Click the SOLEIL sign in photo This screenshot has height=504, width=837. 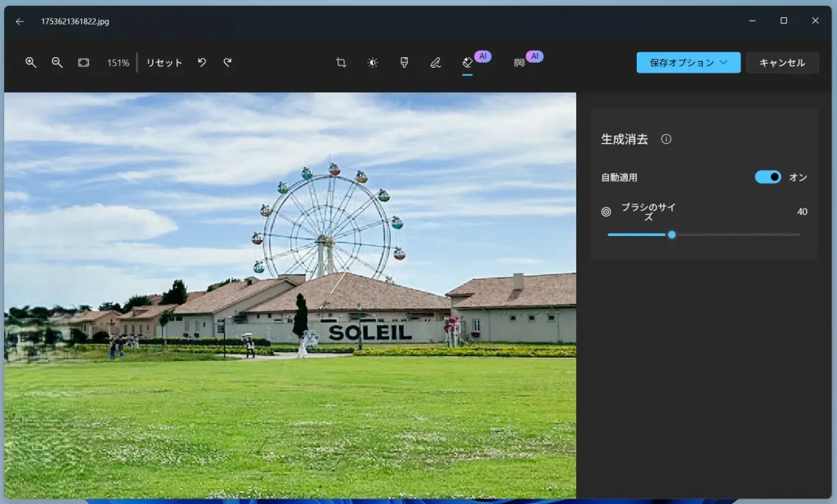pyautogui.click(x=370, y=332)
